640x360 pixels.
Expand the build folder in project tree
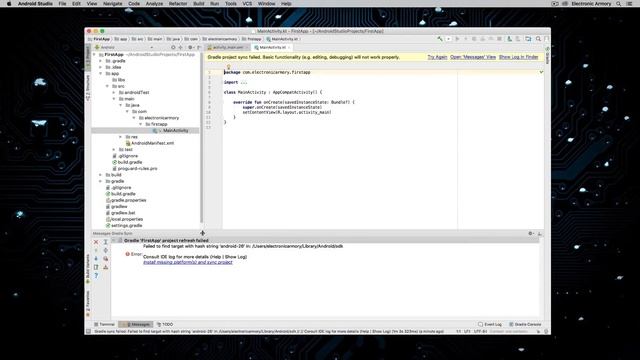tap(101, 175)
